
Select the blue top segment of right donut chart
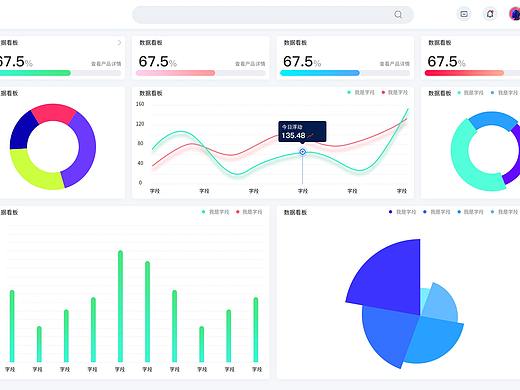(x=493, y=119)
